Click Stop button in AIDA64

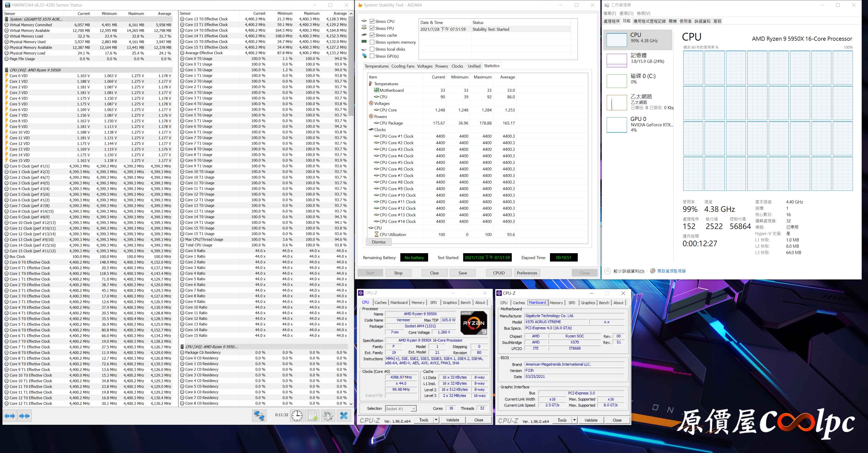(x=398, y=273)
